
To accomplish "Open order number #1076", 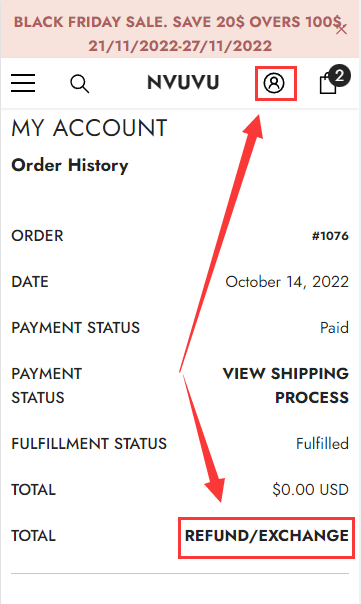I will [330, 236].
